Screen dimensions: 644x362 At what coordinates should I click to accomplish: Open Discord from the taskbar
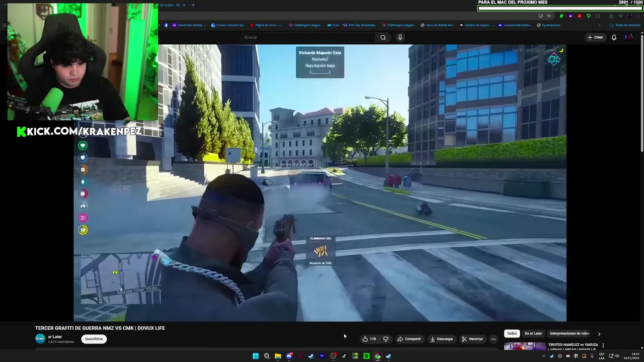point(289,356)
